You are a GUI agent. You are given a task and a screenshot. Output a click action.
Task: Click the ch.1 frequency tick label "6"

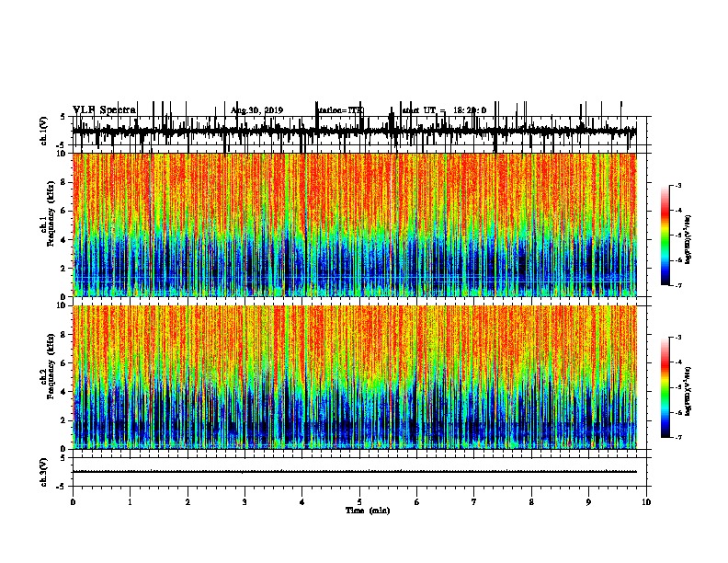coord(64,212)
